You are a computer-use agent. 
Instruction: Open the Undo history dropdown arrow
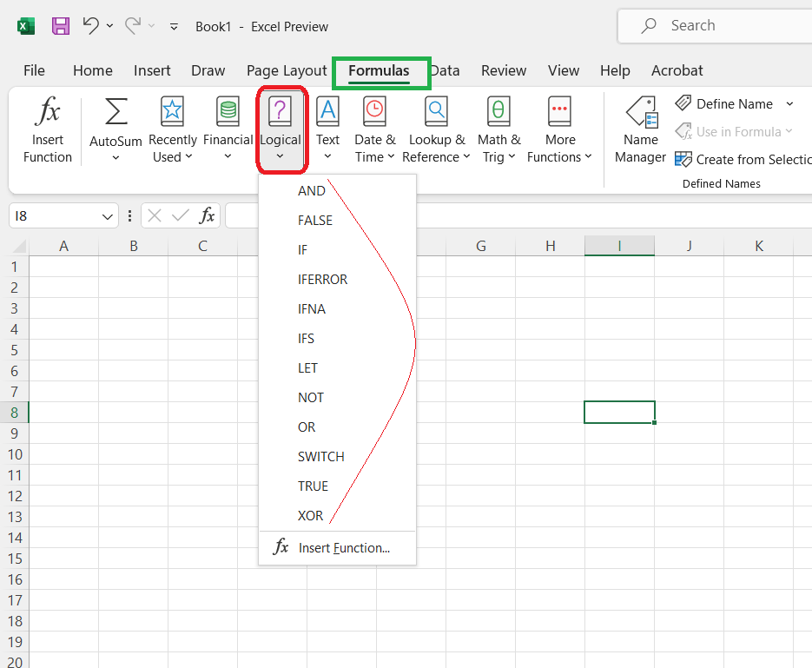(x=109, y=25)
